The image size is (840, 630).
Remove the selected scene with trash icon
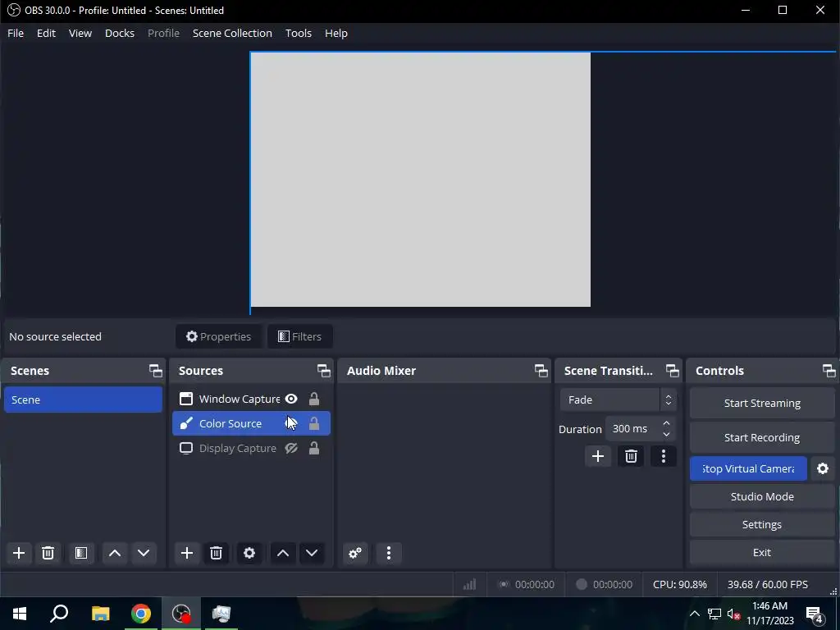click(x=48, y=553)
